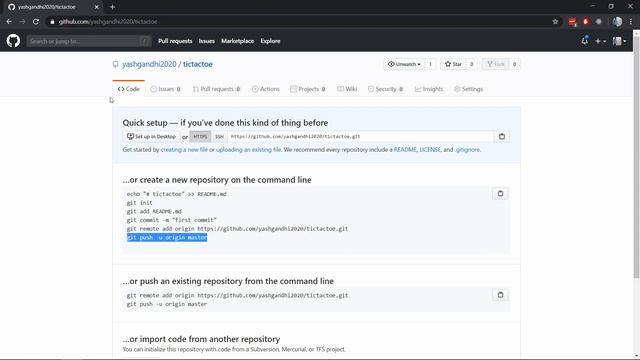
Task: Open the creating a new file link
Action: [x=184, y=150]
